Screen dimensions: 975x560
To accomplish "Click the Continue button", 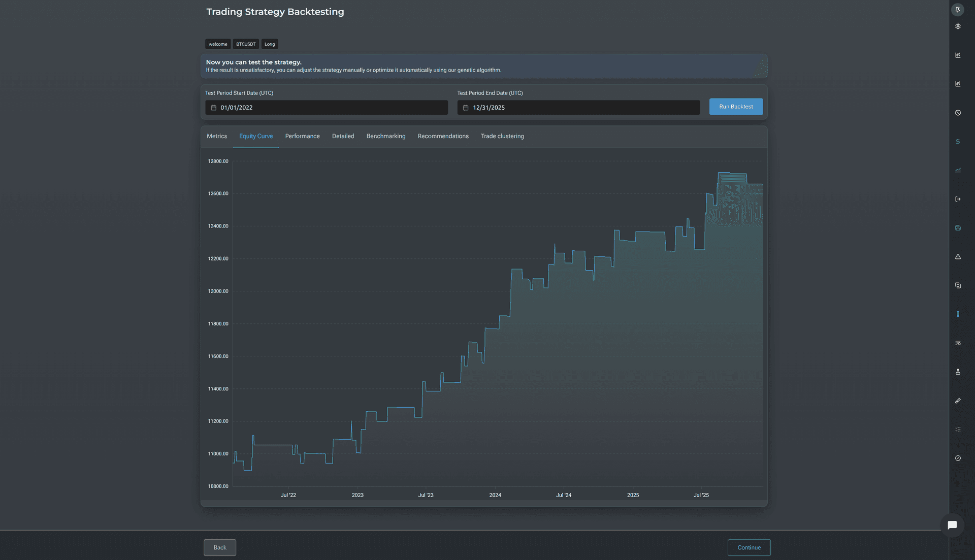I will pyautogui.click(x=749, y=547).
